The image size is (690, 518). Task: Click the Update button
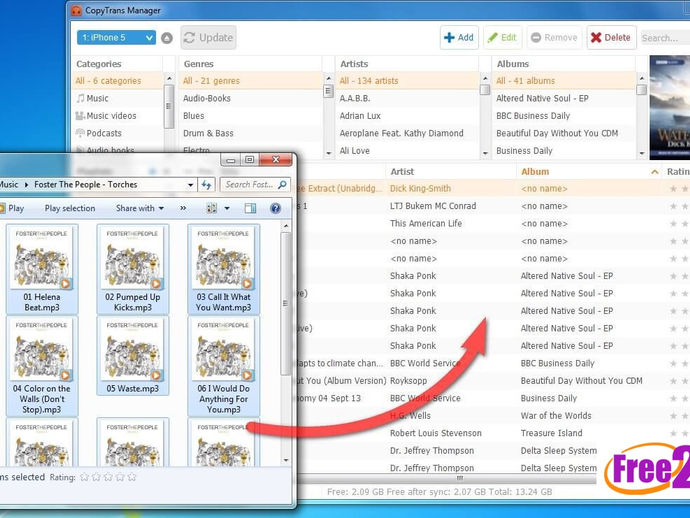pos(209,38)
